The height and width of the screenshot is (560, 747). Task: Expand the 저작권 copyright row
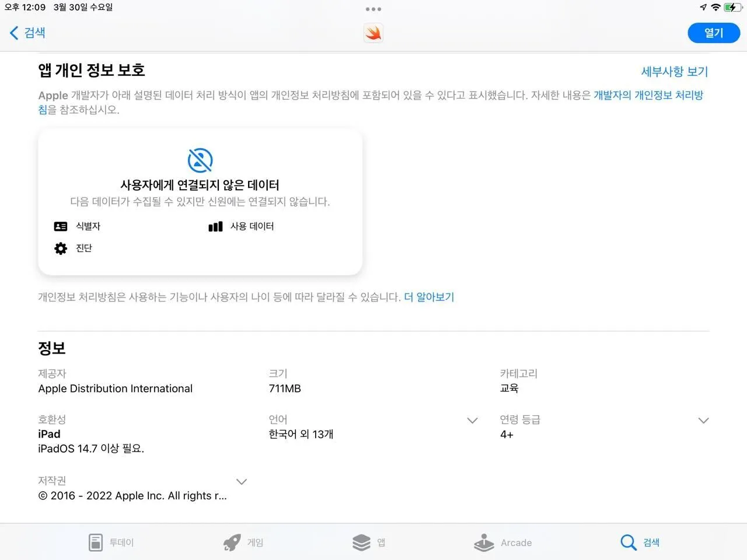coord(242,481)
